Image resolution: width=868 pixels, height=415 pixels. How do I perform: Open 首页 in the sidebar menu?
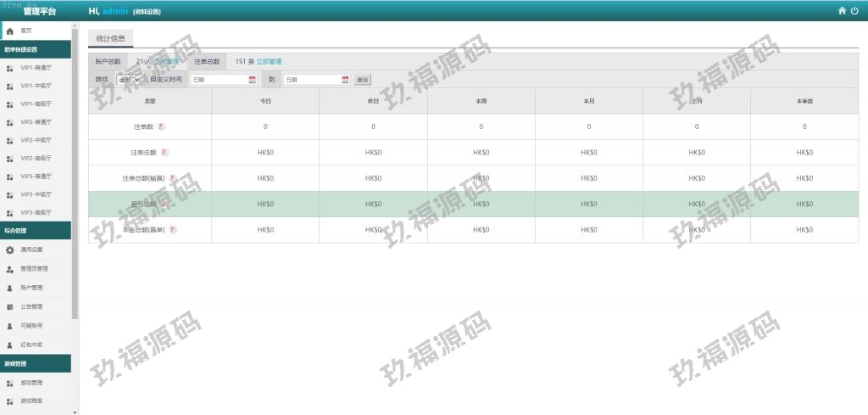[25, 31]
